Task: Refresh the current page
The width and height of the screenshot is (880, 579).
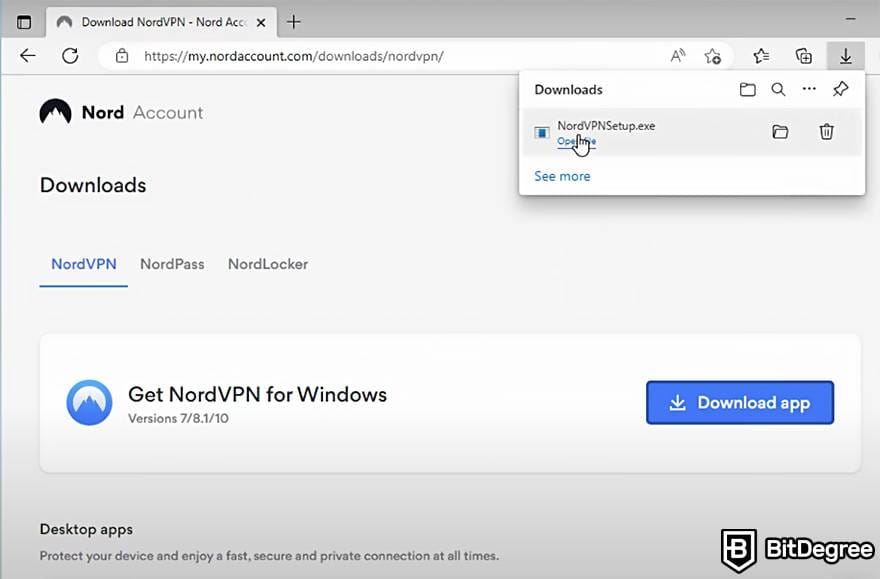Action: (x=70, y=56)
